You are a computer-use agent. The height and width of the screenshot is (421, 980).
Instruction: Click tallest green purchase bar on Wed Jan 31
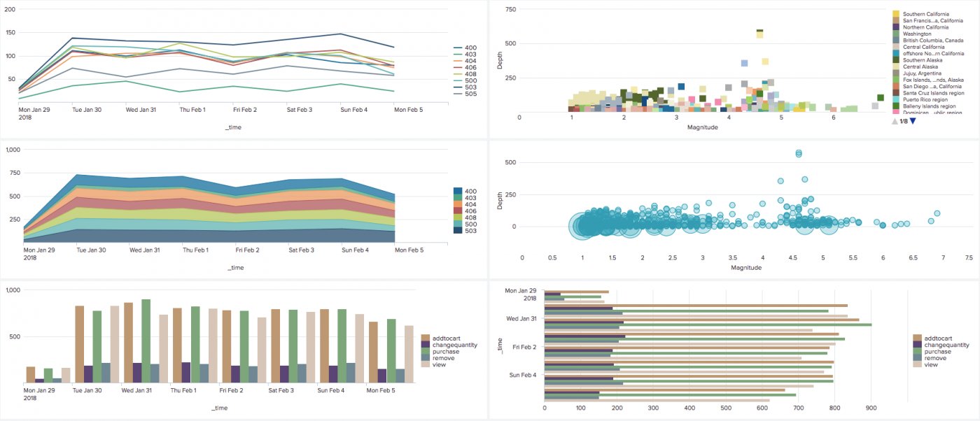pyautogui.click(x=146, y=341)
